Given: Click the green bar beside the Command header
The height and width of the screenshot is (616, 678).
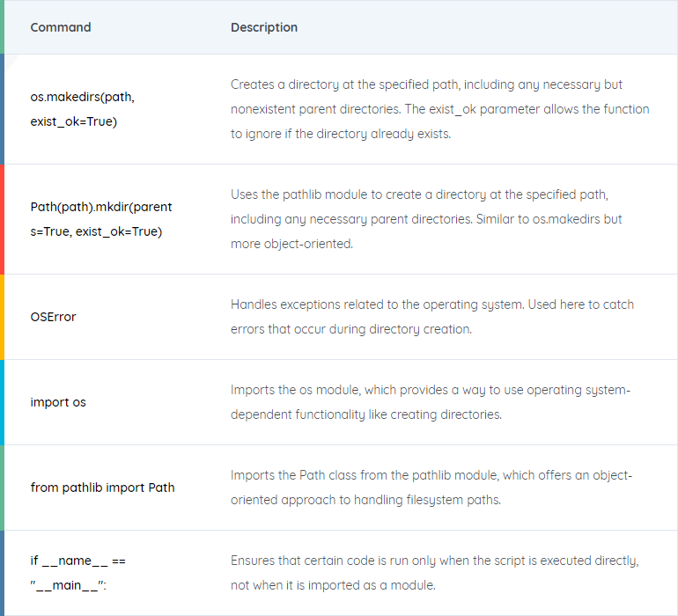Looking at the screenshot, I should click(2, 26).
